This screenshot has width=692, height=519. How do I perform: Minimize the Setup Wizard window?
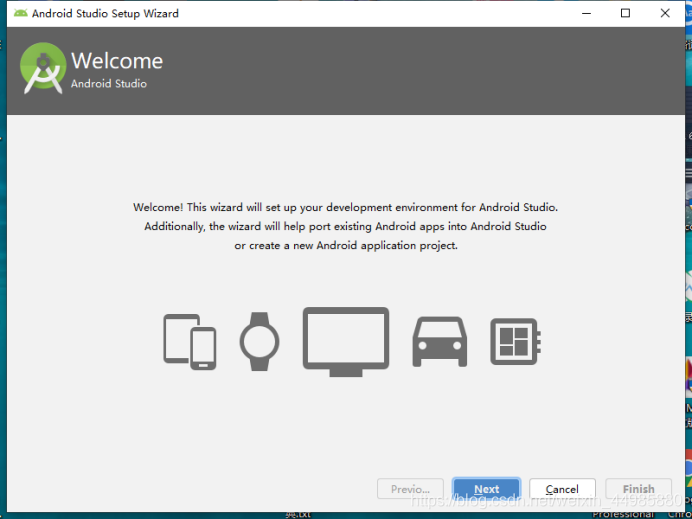coord(586,13)
